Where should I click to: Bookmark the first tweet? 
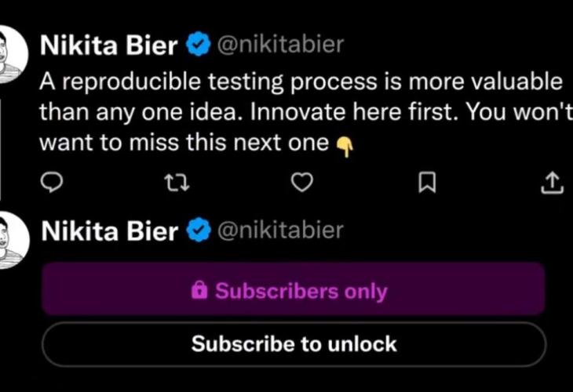[x=426, y=183]
